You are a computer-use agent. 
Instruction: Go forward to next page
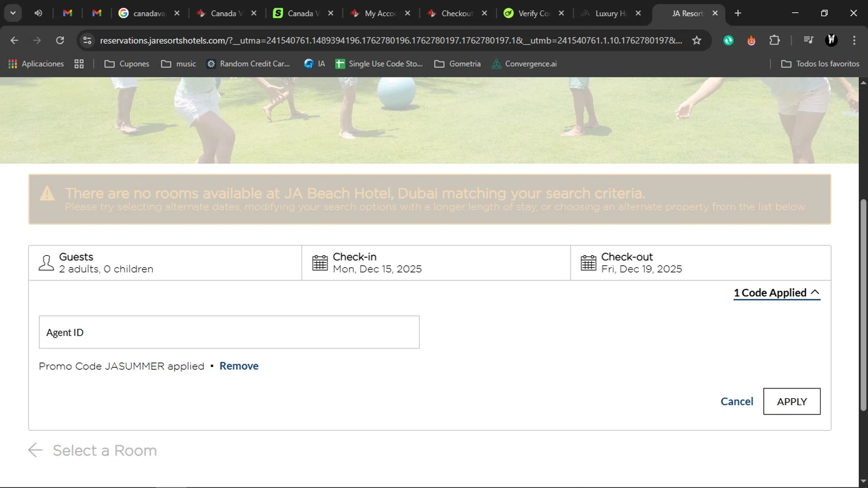[37, 40]
